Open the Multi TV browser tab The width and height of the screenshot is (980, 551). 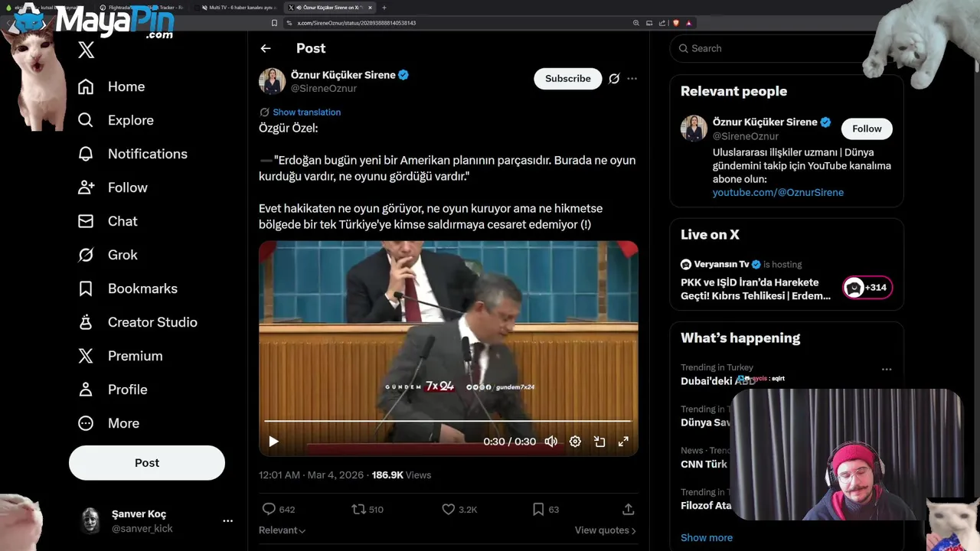pos(237,8)
